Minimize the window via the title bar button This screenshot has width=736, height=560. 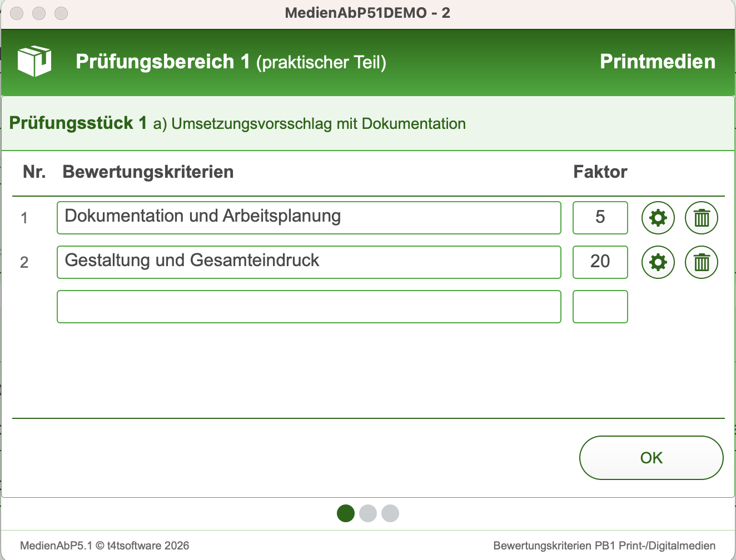pyautogui.click(x=39, y=13)
